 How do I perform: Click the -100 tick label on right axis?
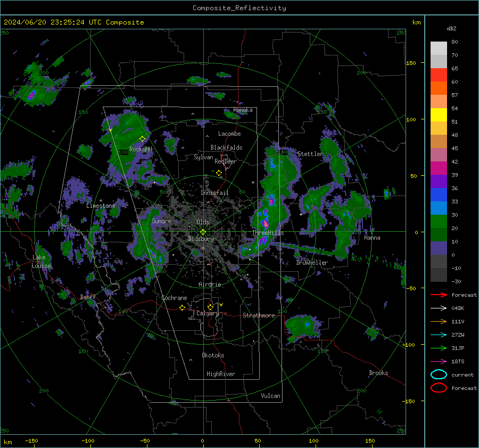[x=409, y=345]
